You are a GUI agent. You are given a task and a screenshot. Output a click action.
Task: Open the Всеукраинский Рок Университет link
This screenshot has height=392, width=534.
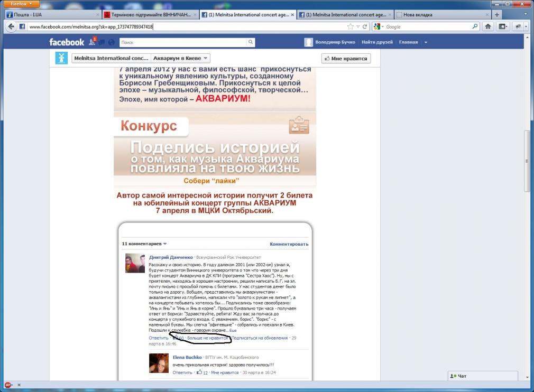pyautogui.click(x=228, y=257)
